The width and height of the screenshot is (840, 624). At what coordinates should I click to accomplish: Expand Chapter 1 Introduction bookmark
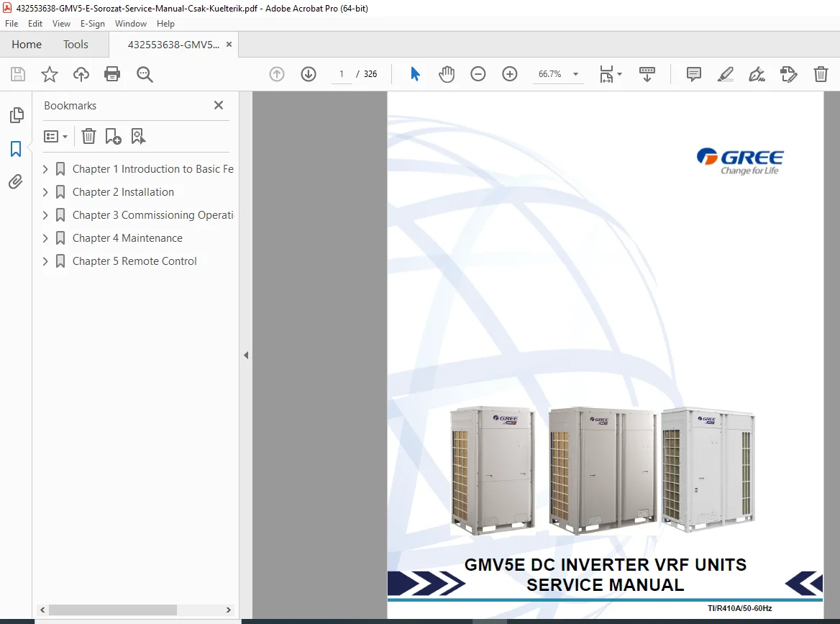(45, 169)
